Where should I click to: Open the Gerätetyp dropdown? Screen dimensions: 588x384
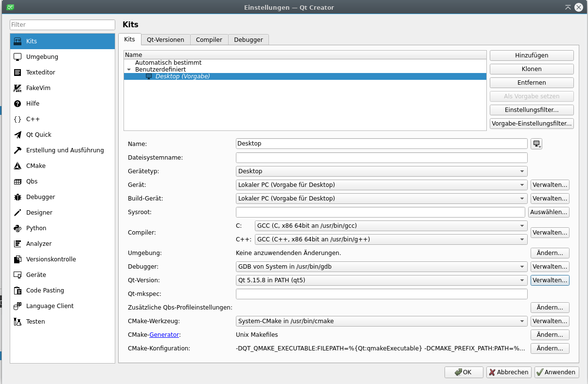pos(381,171)
